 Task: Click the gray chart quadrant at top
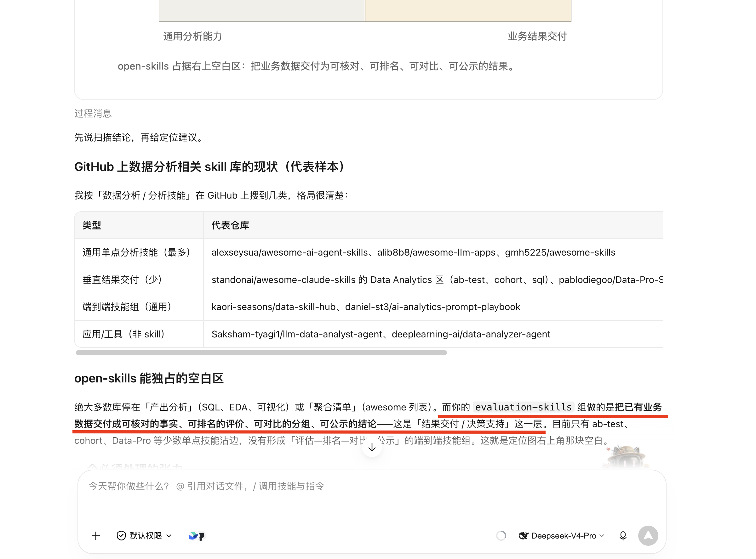[x=262, y=10]
